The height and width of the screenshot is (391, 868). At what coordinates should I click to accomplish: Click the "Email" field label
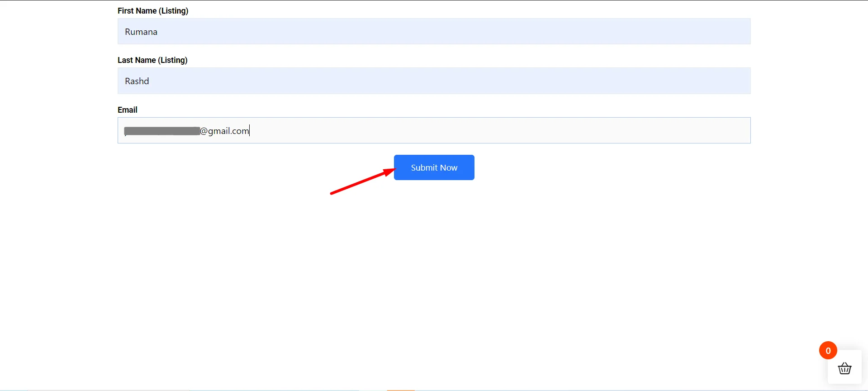(127, 110)
